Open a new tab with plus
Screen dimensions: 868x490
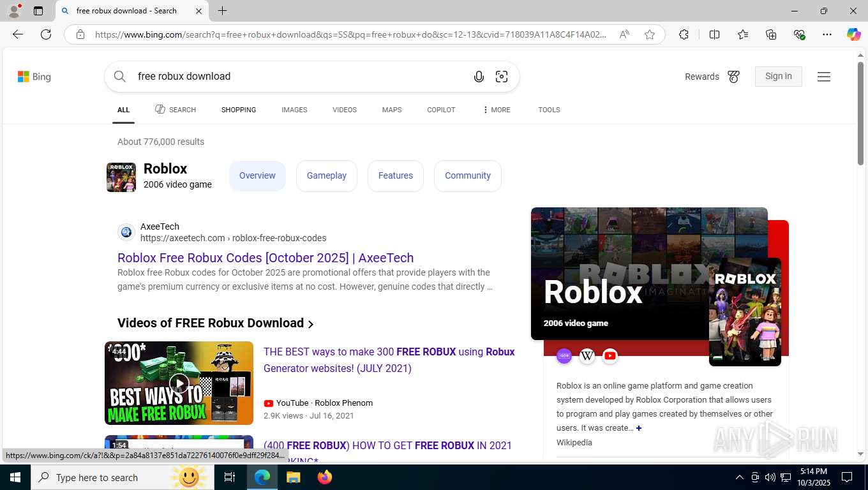click(x=222, y=11)
